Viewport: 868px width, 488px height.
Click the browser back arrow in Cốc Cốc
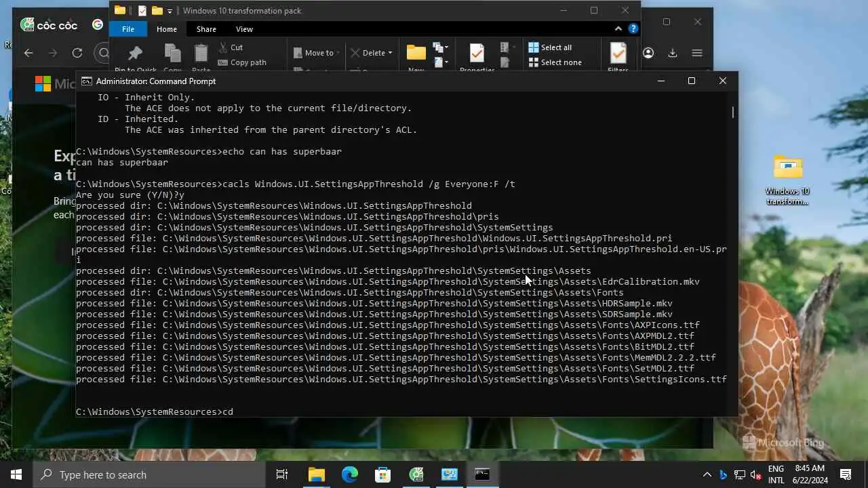28,53
